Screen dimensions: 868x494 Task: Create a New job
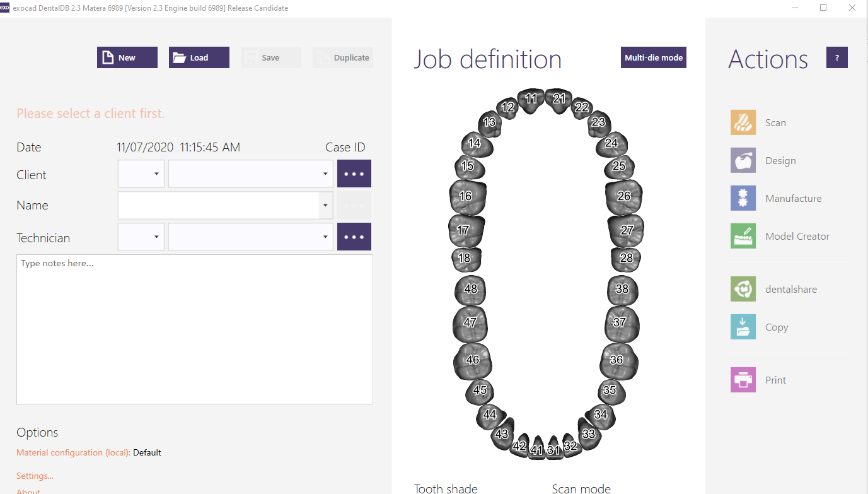127,57
